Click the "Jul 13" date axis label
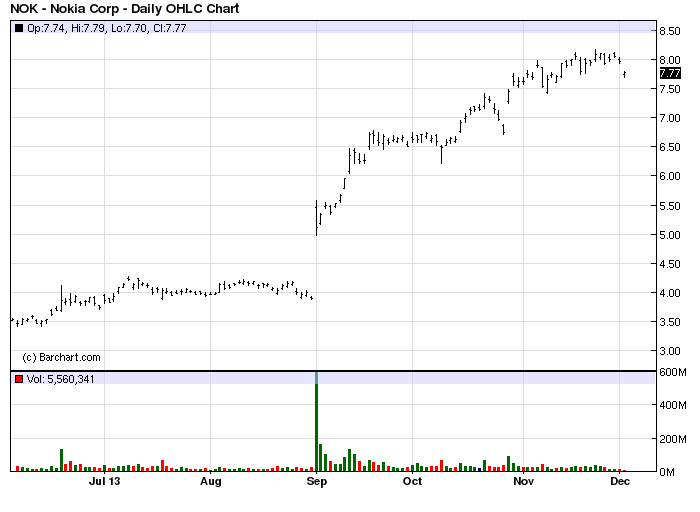Viewport: 700px width, 512px height. pos(104,481)
